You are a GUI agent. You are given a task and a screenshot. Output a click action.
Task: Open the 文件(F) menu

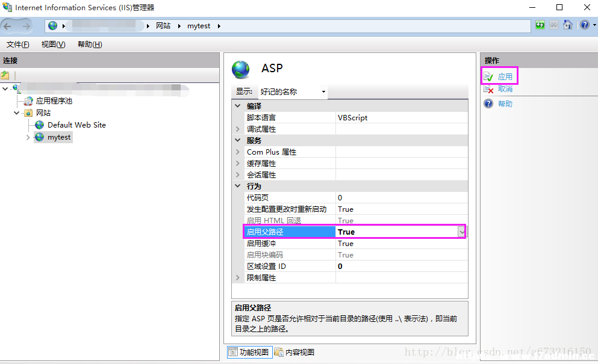point(17,45)
